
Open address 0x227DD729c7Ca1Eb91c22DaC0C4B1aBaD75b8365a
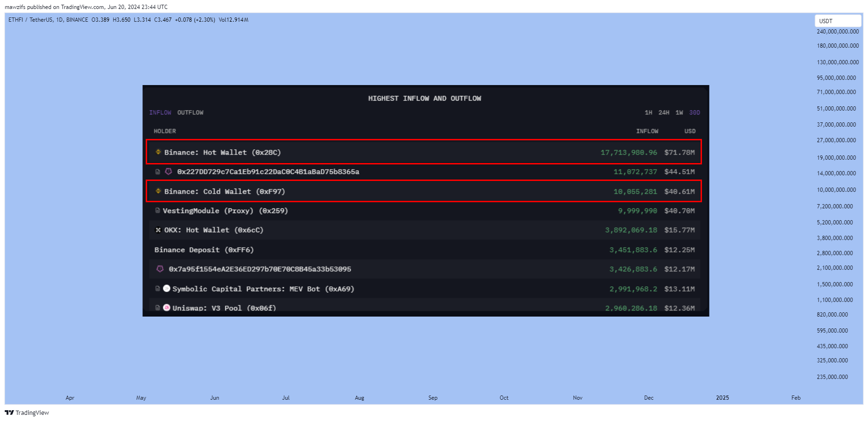pyautogui.click(x=268, y=172)
